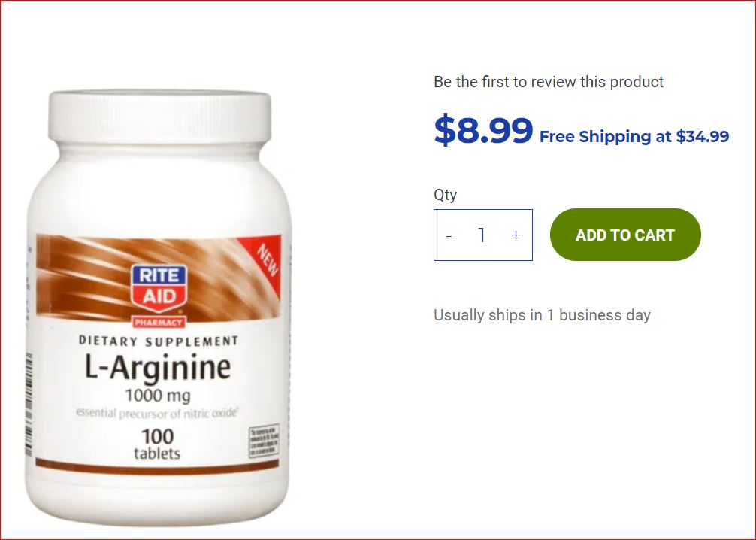Click the '1000 mg' dosage text
756x540 pixels.
click(x=158, y=396)
